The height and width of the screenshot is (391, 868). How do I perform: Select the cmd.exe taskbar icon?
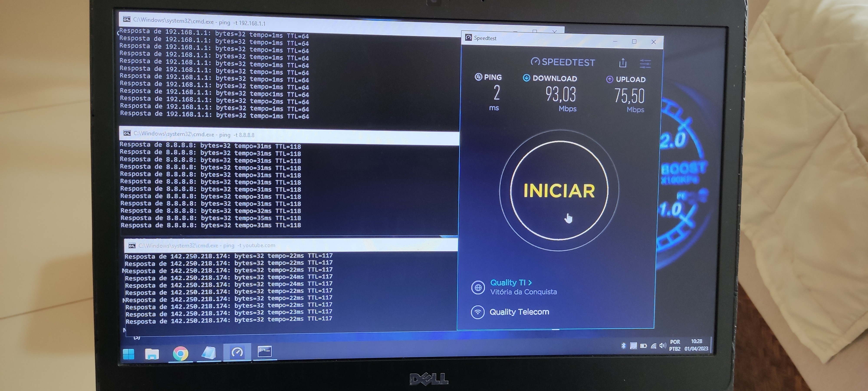(x=265, y=351)
